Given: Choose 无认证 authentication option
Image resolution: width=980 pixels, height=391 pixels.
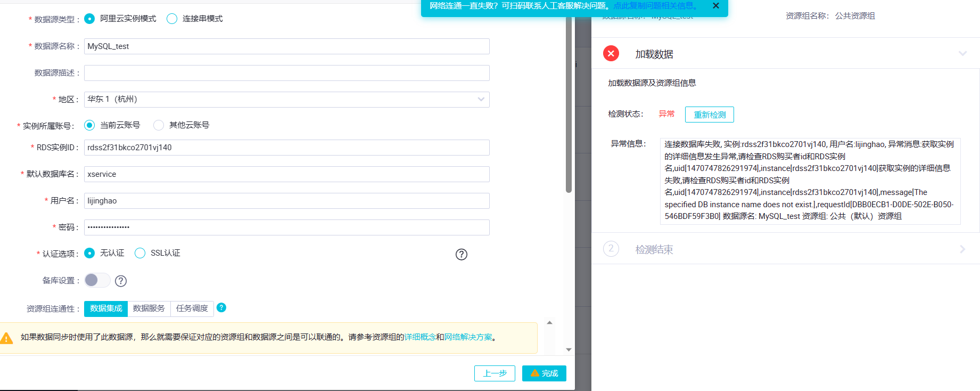Looking at the screenshot, I should [x=89, y=253].
